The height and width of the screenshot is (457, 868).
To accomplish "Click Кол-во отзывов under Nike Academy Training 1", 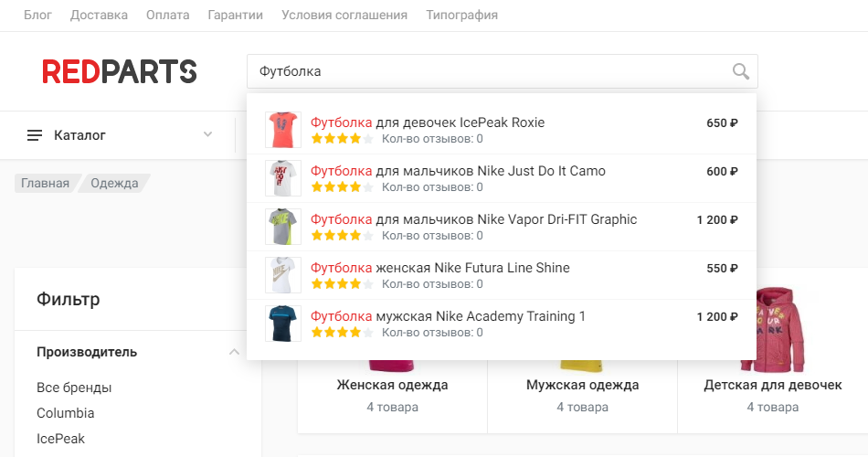I will (x=432, y=333).
